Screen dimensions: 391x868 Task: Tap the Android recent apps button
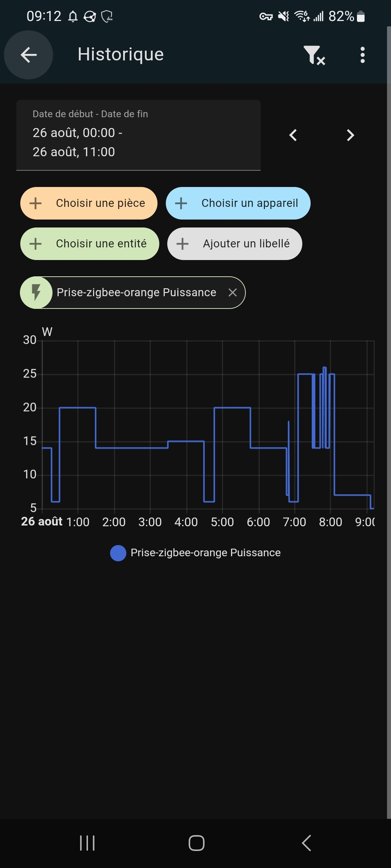pos(87,843)
